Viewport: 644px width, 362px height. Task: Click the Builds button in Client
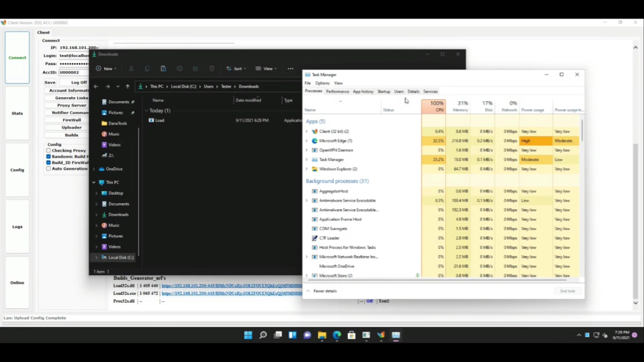pos(71,135)
